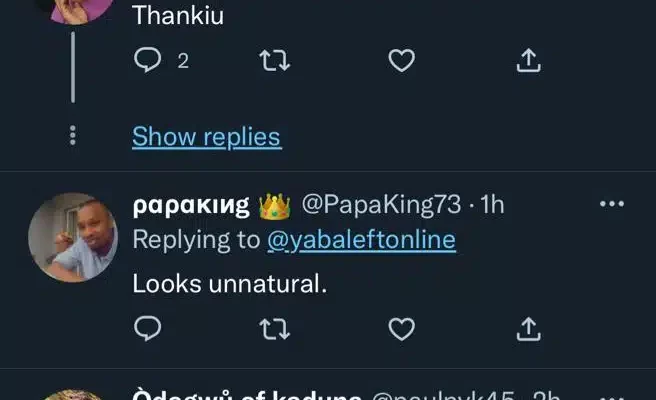Visit the @yabaleftonline mention link
Image resolution: width=656 pixels, height=400 pixels.
360,240
